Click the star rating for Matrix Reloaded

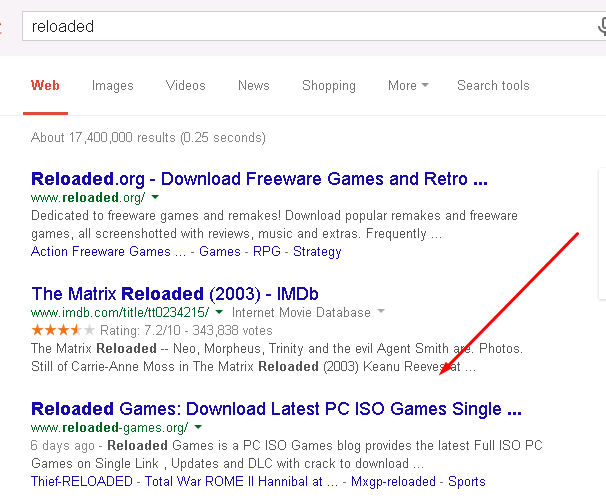63,330
